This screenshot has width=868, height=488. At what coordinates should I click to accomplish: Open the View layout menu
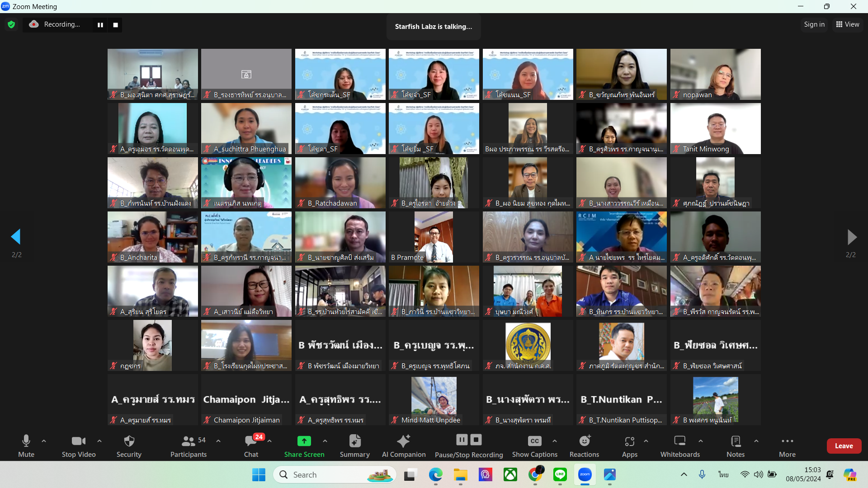point(848,24)
